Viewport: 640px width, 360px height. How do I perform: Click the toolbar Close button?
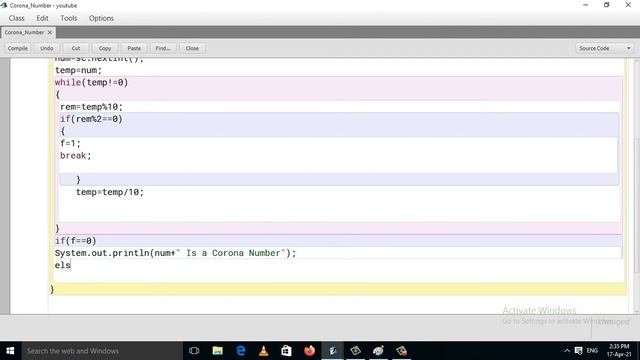(x=192, y=48)
